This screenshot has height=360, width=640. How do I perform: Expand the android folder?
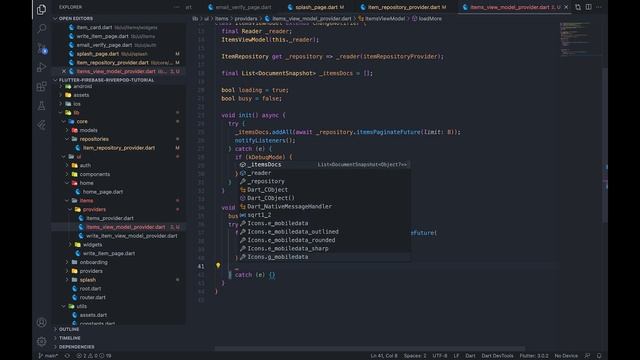[x=82, y=87]
